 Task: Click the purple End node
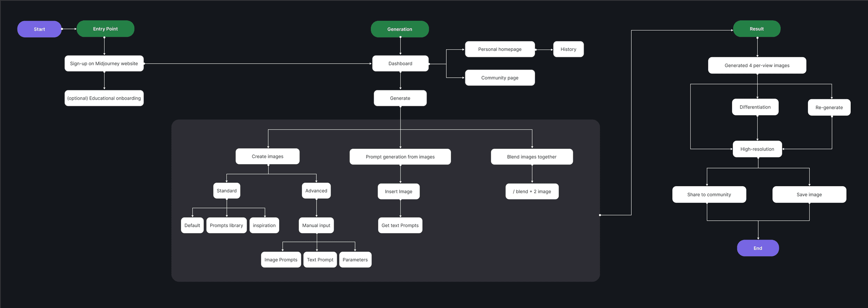pos(758,248)
